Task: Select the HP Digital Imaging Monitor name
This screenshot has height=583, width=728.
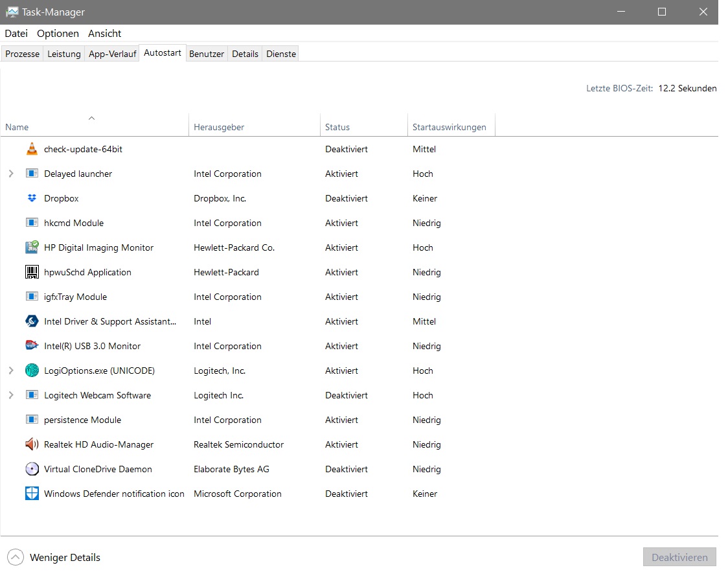Action: click(98, 247)
